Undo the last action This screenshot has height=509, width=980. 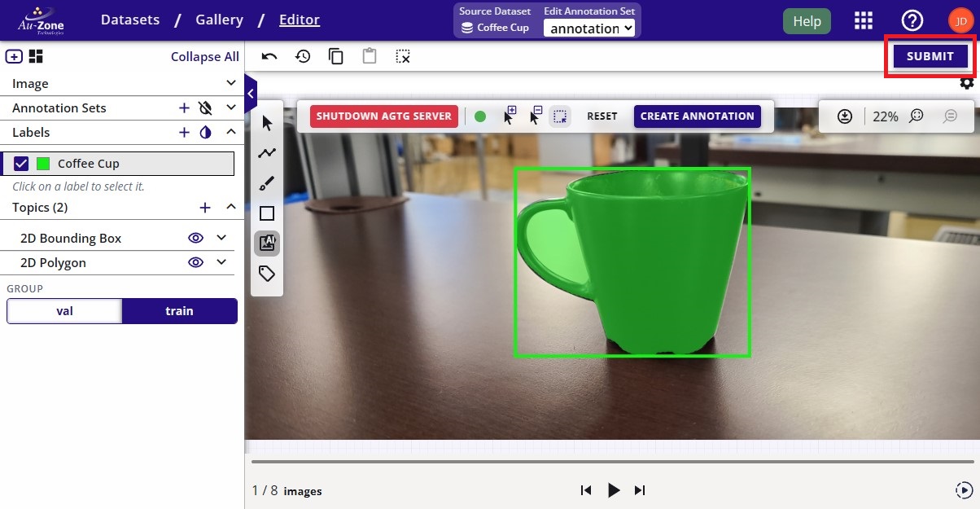point(269,56)
